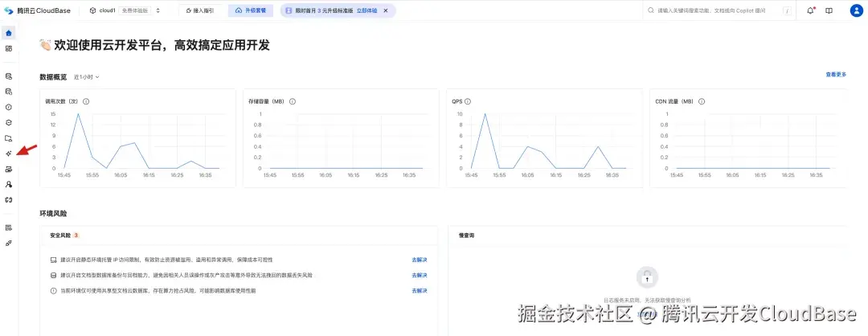868x336 pixels.
Task: Click the 查看更多 link
Action: point(836,74)
